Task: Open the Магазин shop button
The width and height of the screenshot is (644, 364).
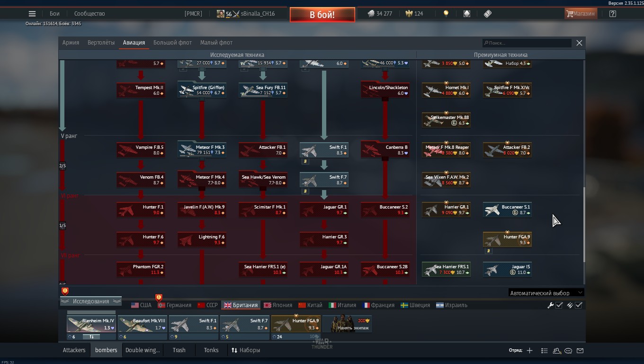Action: click(581, 14)
